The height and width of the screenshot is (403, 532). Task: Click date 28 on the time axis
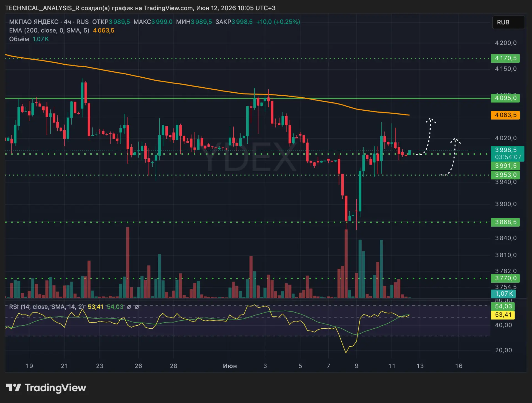[173, 366]
